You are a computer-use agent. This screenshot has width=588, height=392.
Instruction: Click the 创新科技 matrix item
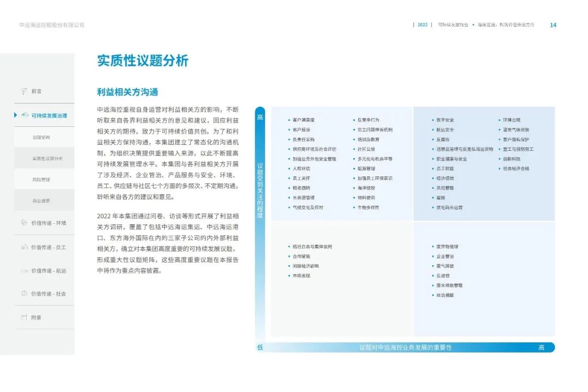(511, 159)
